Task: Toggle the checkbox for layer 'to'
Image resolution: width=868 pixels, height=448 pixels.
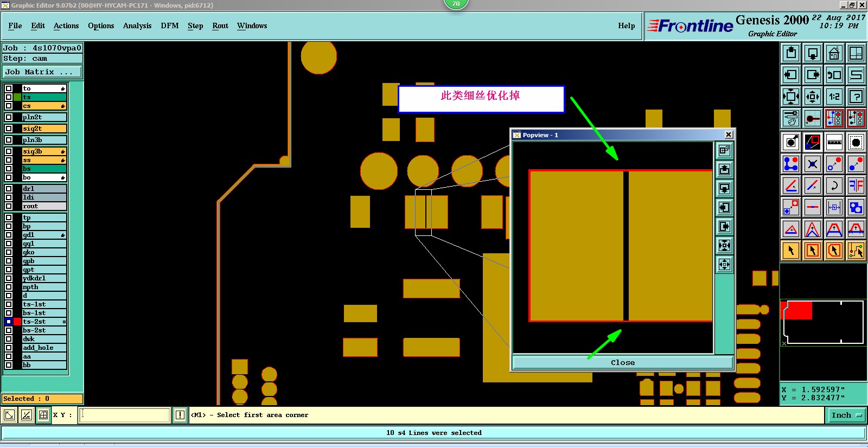Action: click(9, 88)
